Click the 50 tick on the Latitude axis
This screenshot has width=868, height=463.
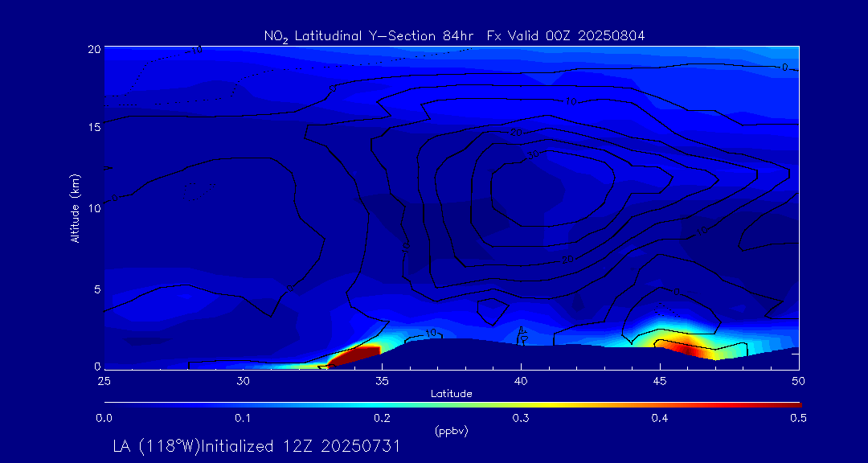click(x=799, y=381)
